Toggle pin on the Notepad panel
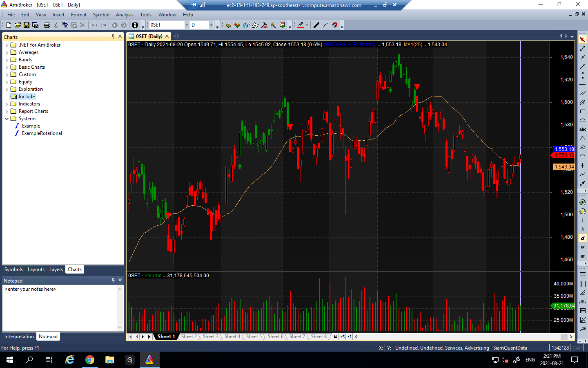This screenshot has height=368, width=588. click(113, 280)
